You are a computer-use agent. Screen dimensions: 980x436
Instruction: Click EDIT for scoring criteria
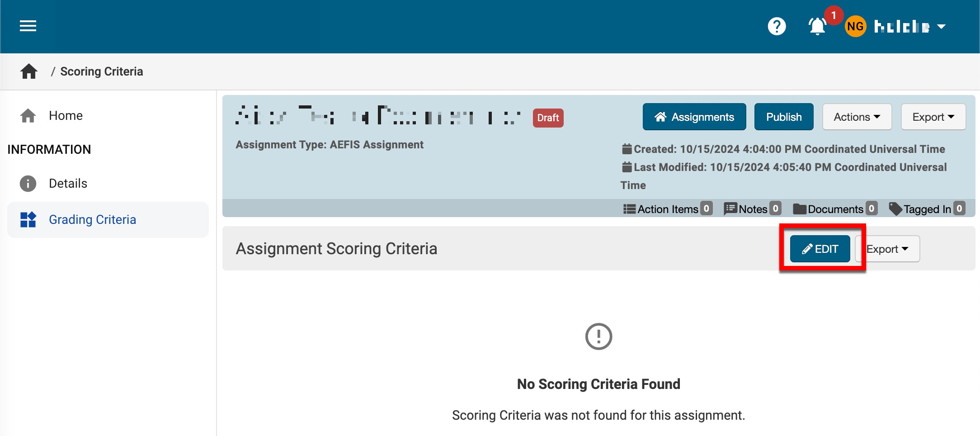820,249
